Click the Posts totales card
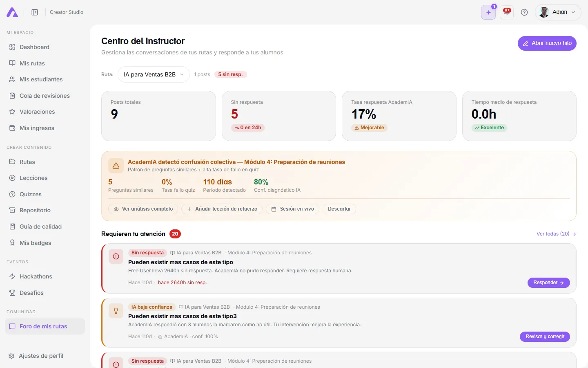Image resolution: width=588 pixels, height=368 pixels. point(158,116)
